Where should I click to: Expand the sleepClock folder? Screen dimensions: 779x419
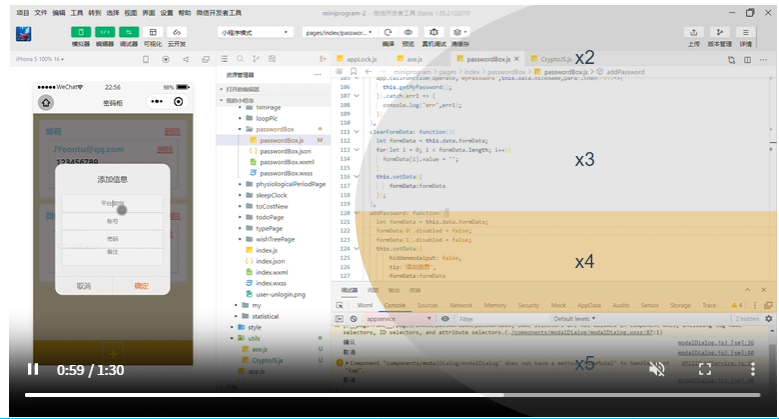click(272, 195)
